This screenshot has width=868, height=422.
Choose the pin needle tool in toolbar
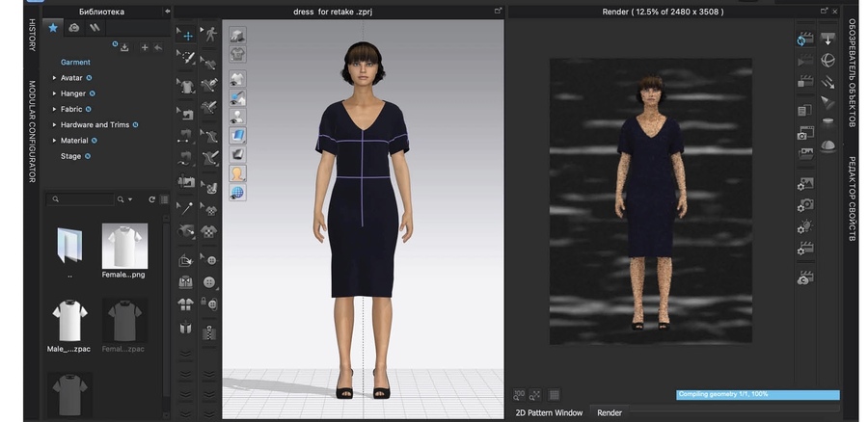pyautogui.click(x=186, y=208)
